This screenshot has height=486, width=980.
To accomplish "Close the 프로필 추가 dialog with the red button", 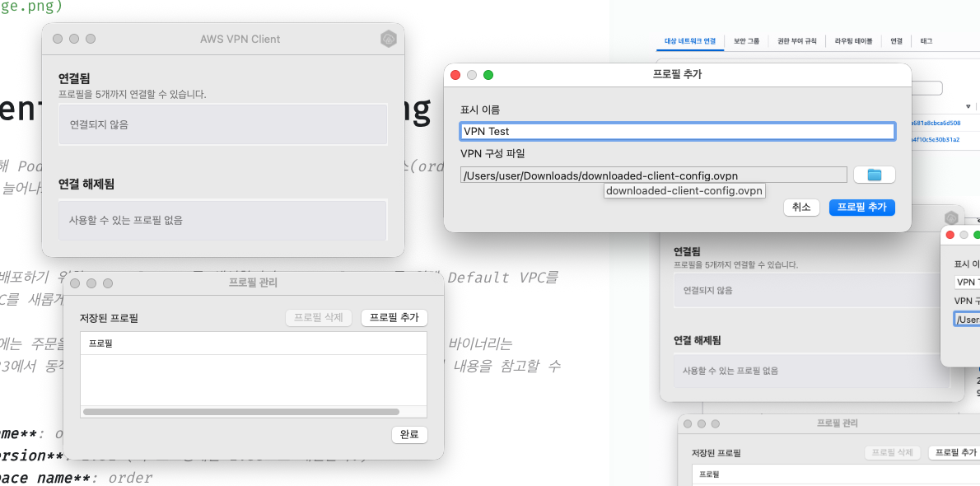I will pyautogui.click(x=455, y=75).
